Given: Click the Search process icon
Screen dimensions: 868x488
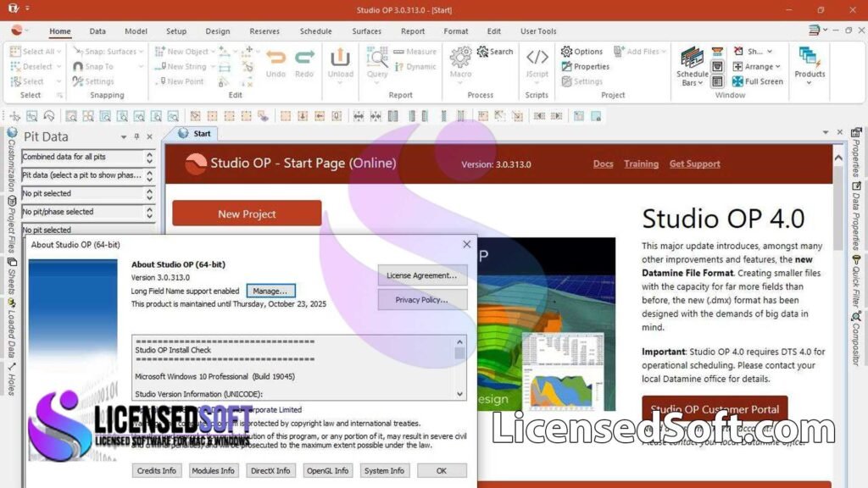Looking at the screenshot, I should [x=495, y=52].
